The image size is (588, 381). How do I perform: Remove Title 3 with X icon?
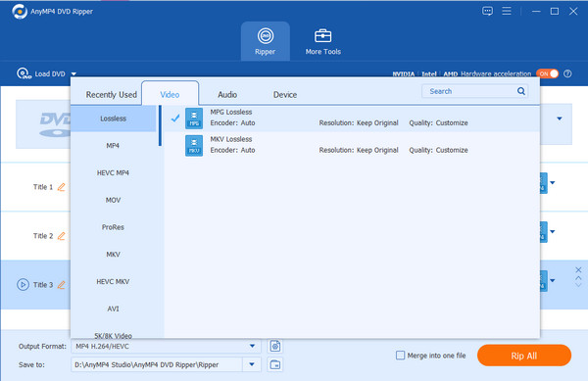(578, 269)
